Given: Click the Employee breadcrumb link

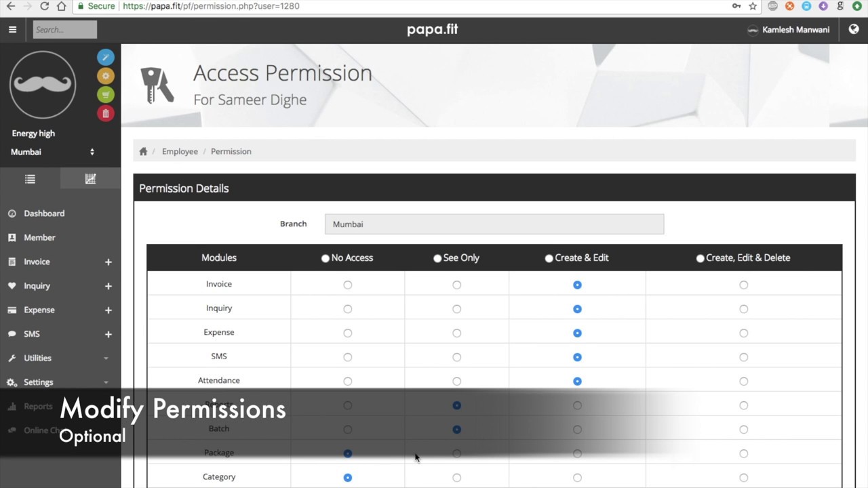Looking at the screenshot, I should tap(180, 151).
